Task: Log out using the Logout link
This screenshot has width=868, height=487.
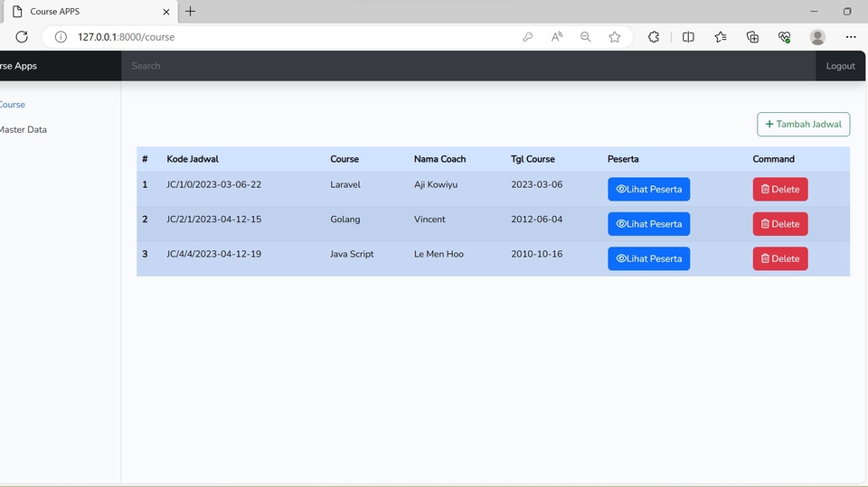Action: click(840, 66)
